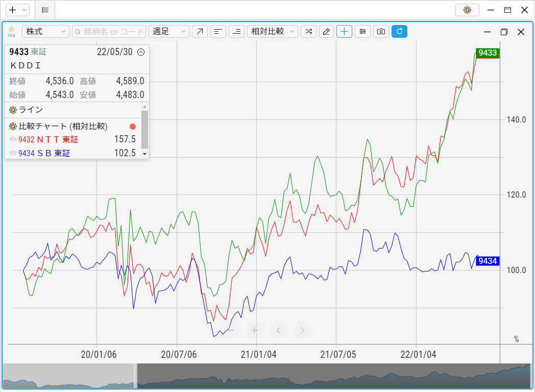535x392 pixels.
Task: Click the left-aligned lines toolbar icon
Action: 218,31
